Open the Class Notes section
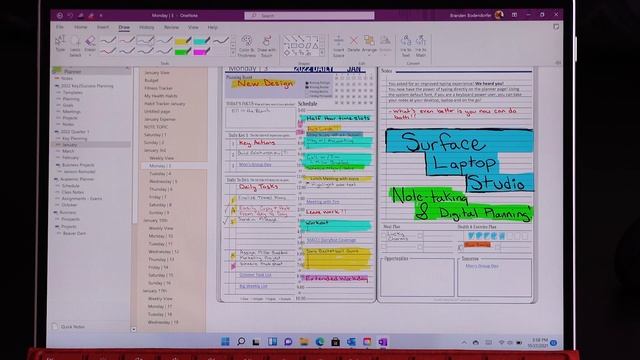 pyautogui.click(x=72, y=192)
